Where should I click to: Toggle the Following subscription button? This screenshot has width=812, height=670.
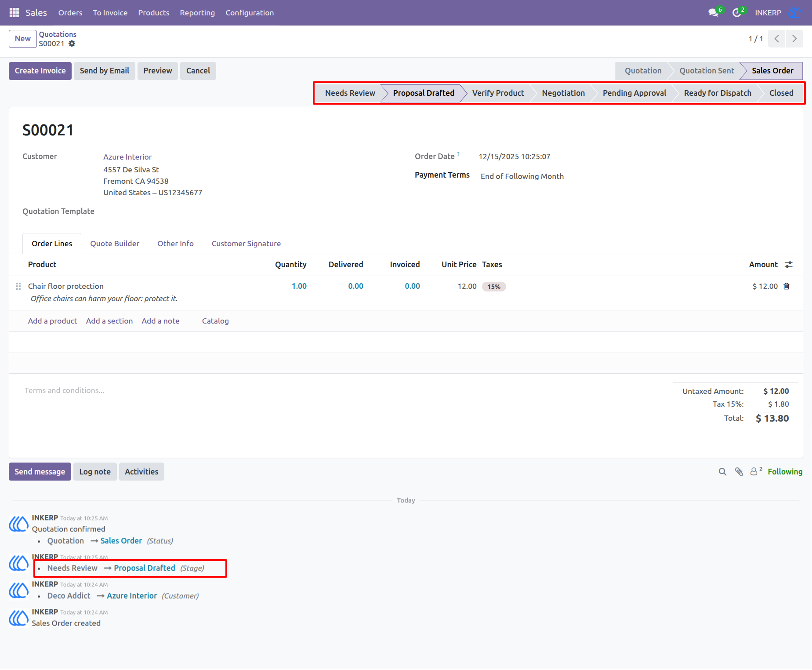click(x=785, y=472)
